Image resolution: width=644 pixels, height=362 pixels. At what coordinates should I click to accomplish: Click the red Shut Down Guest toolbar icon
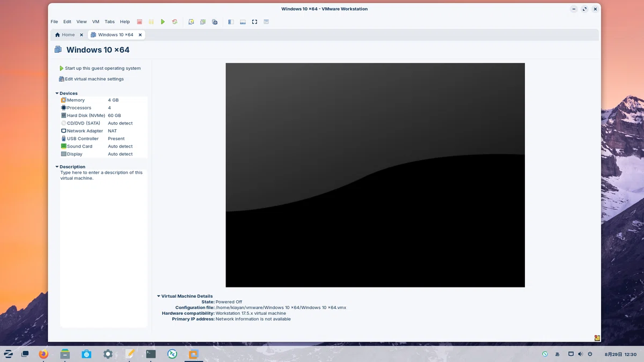tap(140, 22)
